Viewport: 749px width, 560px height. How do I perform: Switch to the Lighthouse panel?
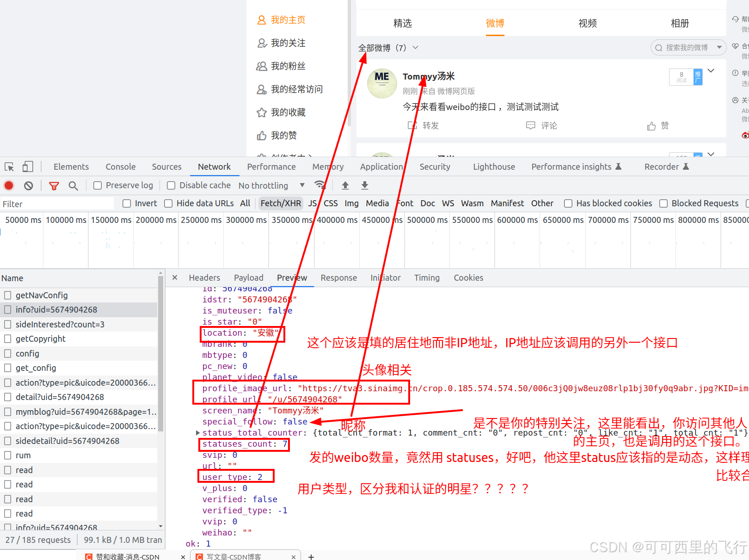click(x=494, y=167)
